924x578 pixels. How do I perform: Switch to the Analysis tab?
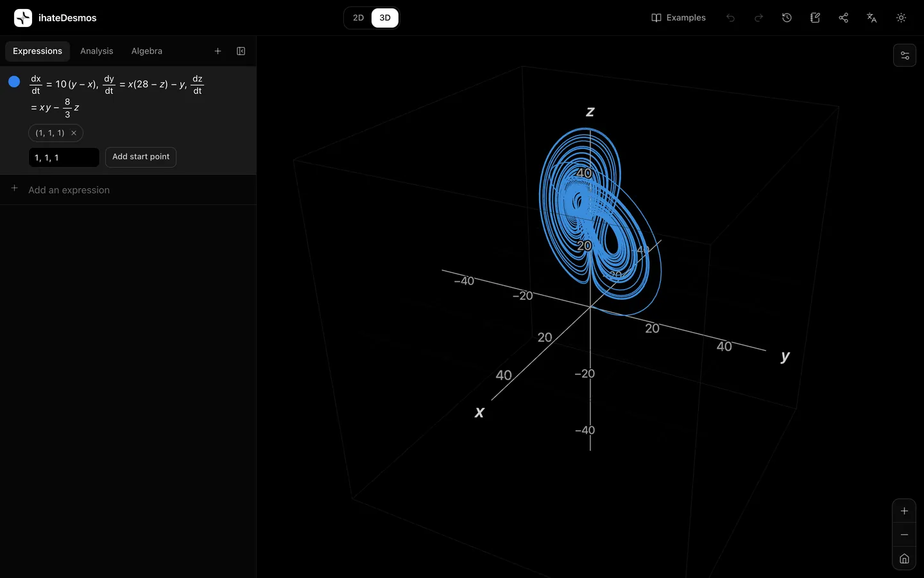96,51
